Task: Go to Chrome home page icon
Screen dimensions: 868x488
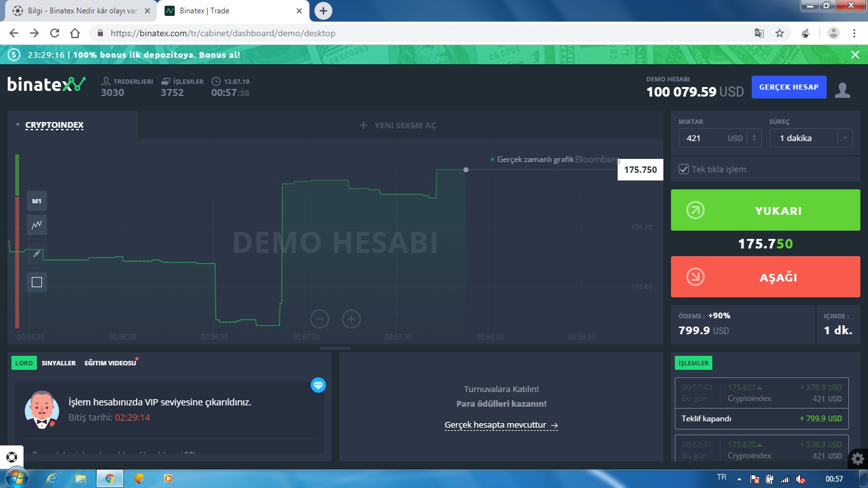Action: coord(75,33)
